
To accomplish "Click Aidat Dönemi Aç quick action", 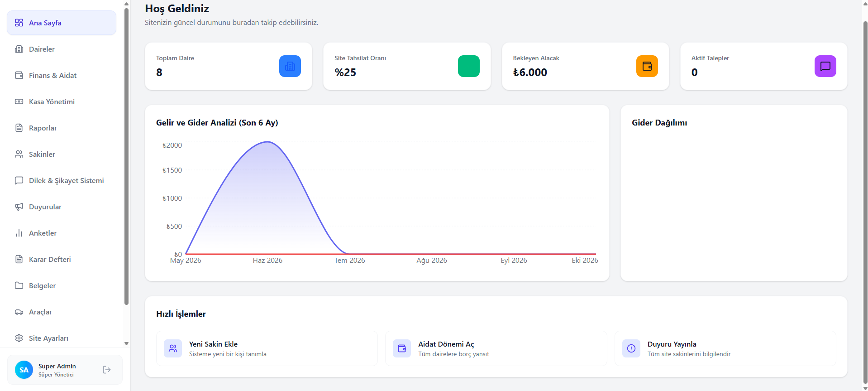I will tap(496, 348).
